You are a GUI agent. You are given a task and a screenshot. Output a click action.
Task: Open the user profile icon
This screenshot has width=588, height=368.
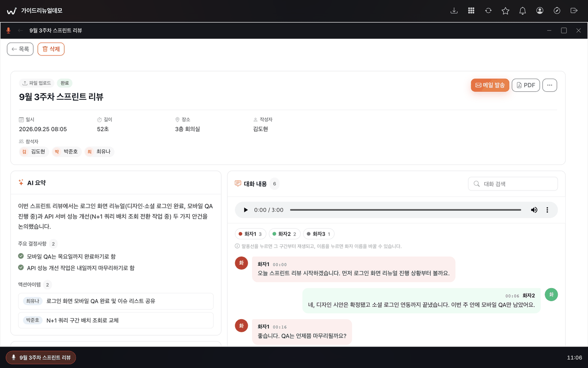tap(540, 11)
